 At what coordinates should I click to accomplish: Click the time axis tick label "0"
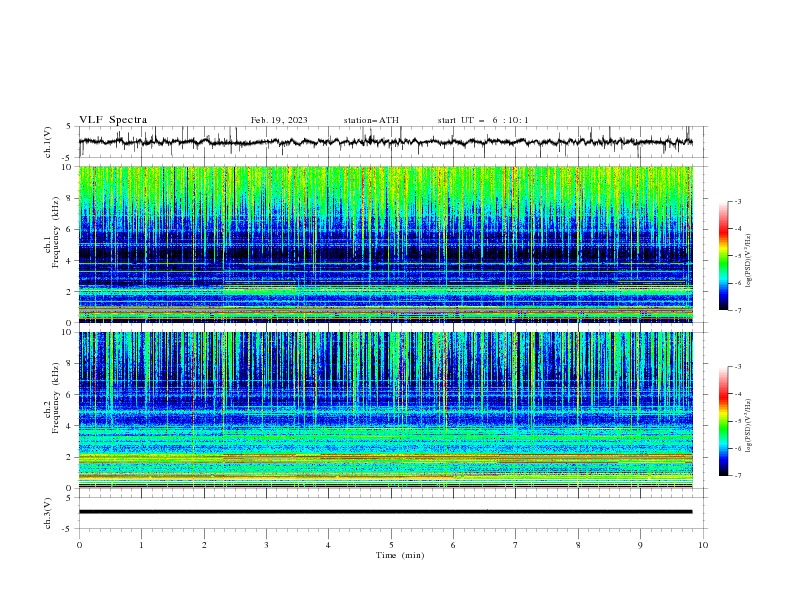pos(79,545)
